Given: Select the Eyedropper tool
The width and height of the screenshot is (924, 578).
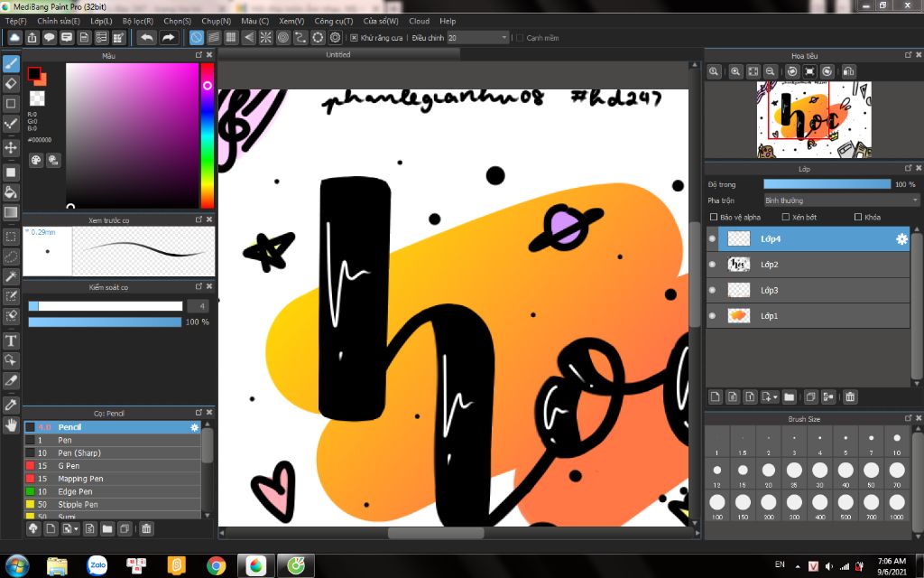Looking at the screenshot, I should 11,404.
